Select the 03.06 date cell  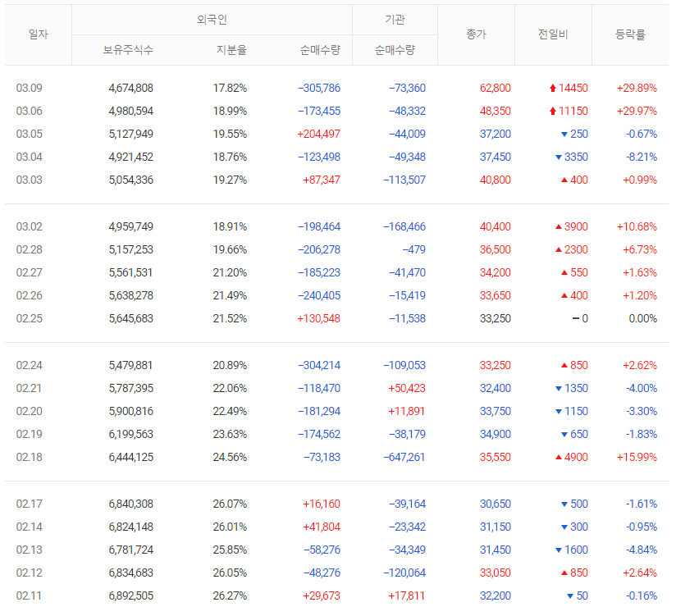[30, 112]
